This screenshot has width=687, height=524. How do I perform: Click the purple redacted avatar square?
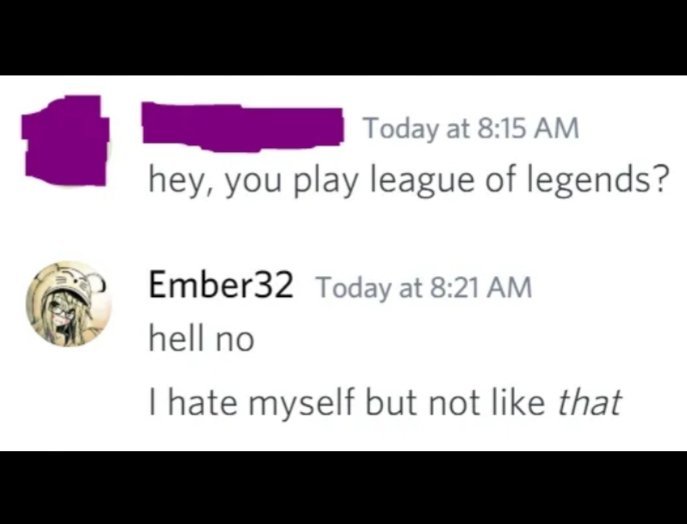click(x=65, y=140)
